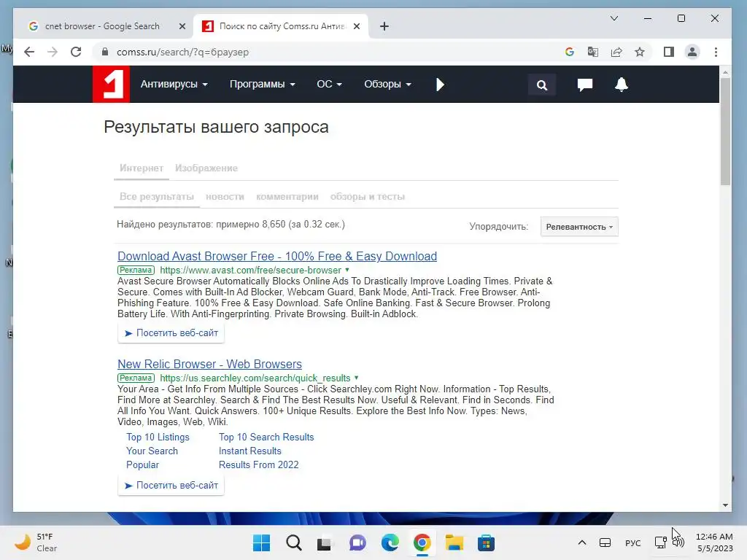
Task: Open the New Relic Browser - Web Browsers link
Action: pyautogui.click(x=209, y=365)
